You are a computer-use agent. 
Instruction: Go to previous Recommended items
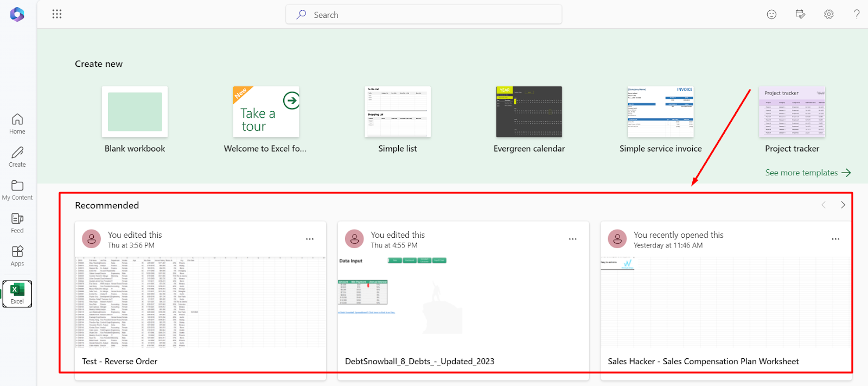click(x=824, y=205)
